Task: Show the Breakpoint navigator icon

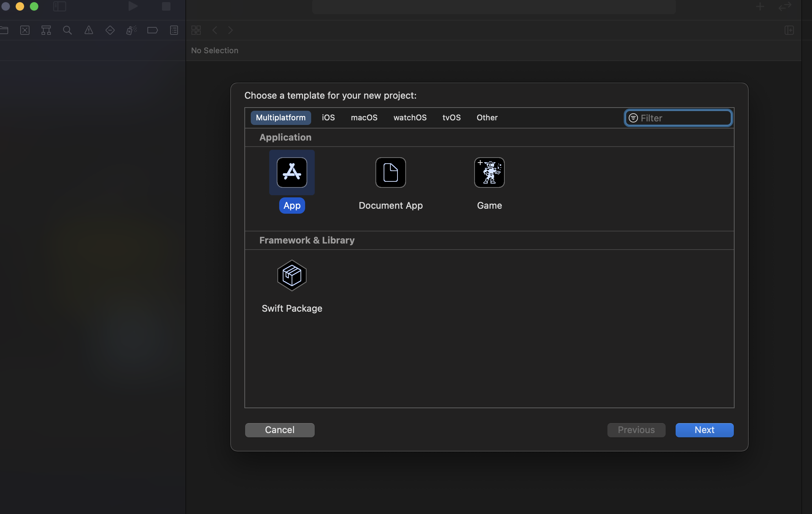Action: (x=152, y=31)
